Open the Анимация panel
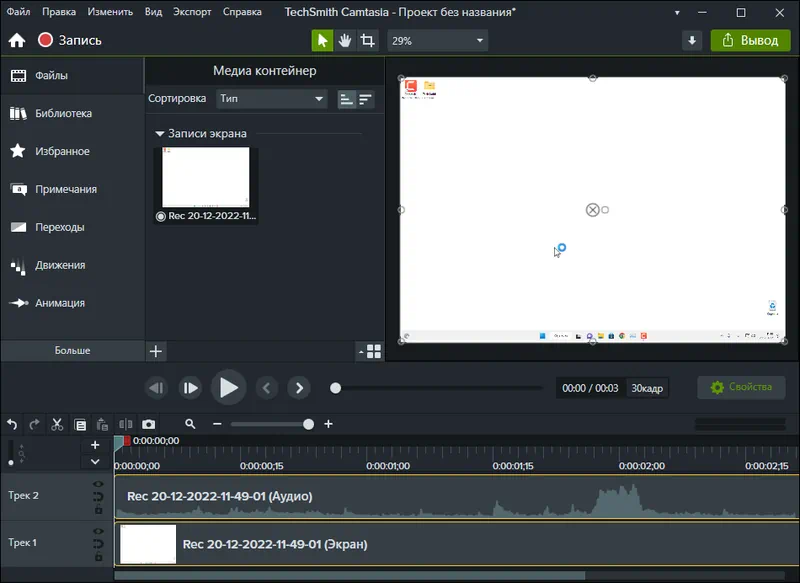Screen dimensions: 800x583 click(x=72, y=303)
